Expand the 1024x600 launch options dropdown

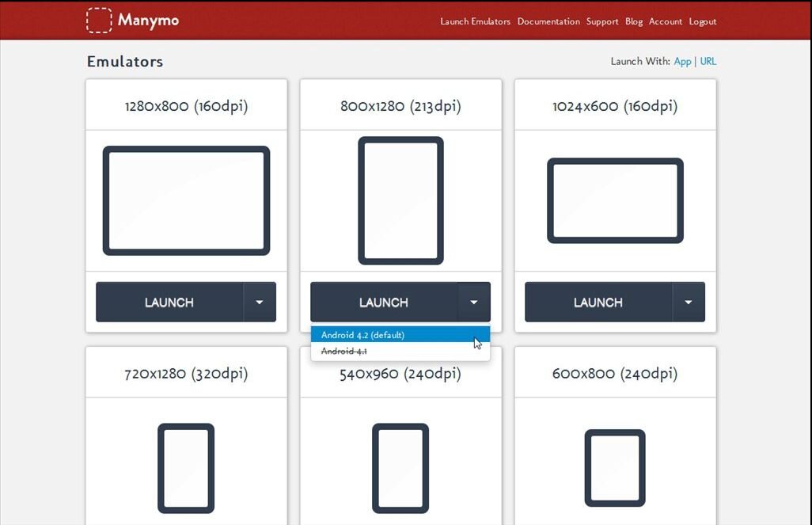pos(689,302)
